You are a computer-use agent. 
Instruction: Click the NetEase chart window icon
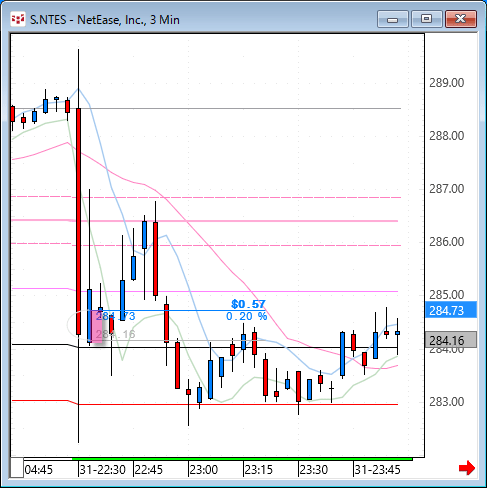18,19
